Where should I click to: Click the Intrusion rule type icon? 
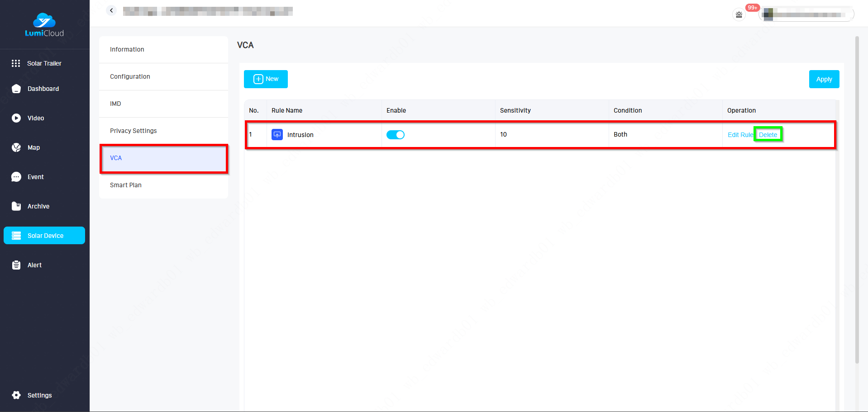click(x=277, y=135)
